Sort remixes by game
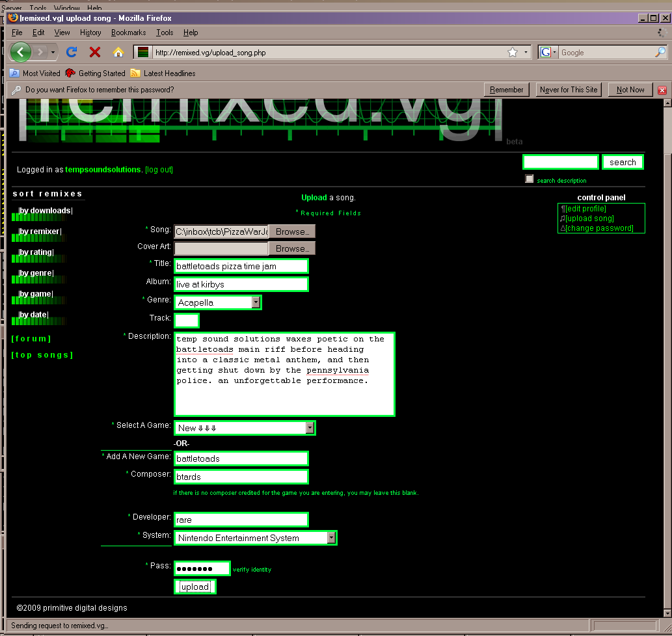 (36, 294)
